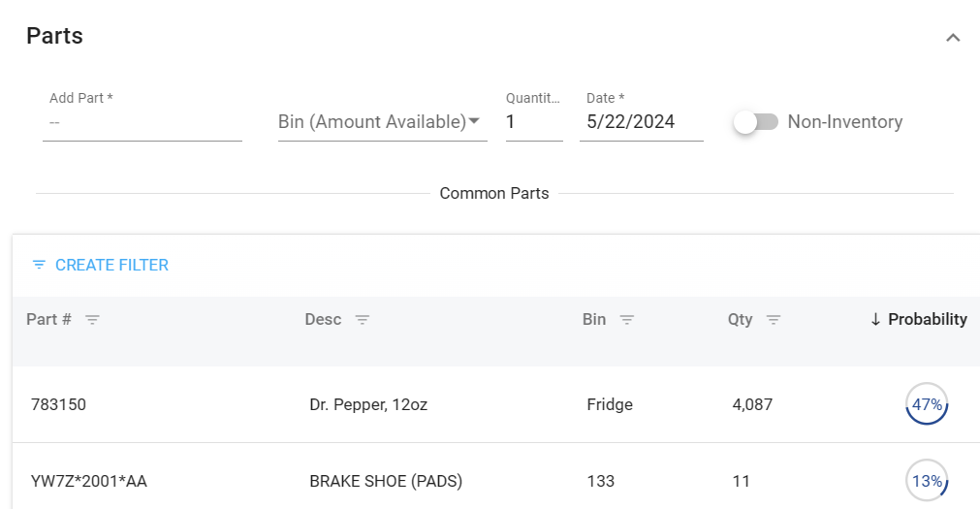The height and width of the screenshot is (509, 980).
Task: Click the Add Part input field
Action: click(142, 123)
